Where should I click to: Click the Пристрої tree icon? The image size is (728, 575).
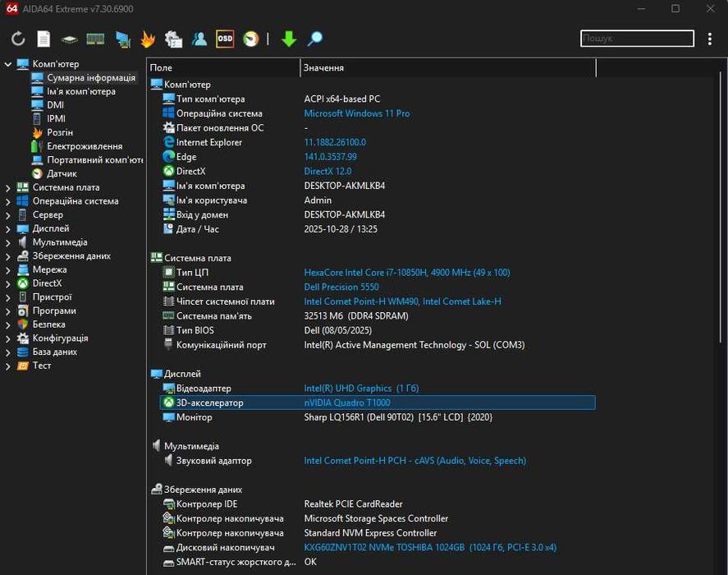[x=23, y=297]
